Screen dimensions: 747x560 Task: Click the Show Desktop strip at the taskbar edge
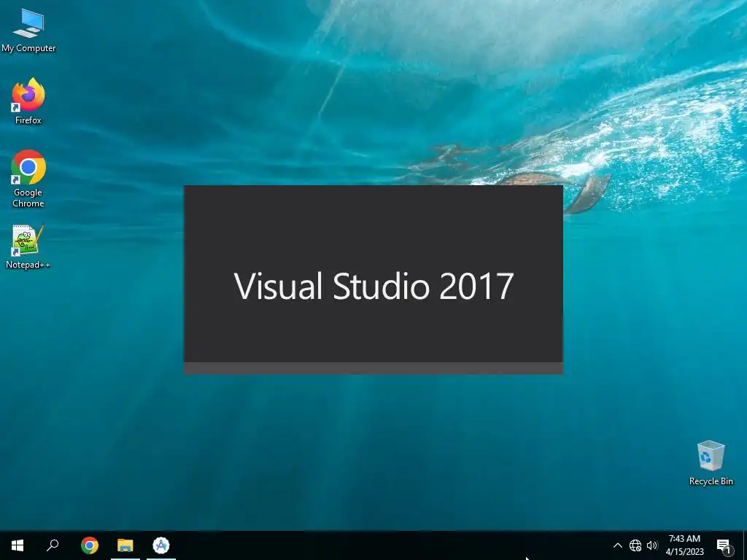point(745,545)
